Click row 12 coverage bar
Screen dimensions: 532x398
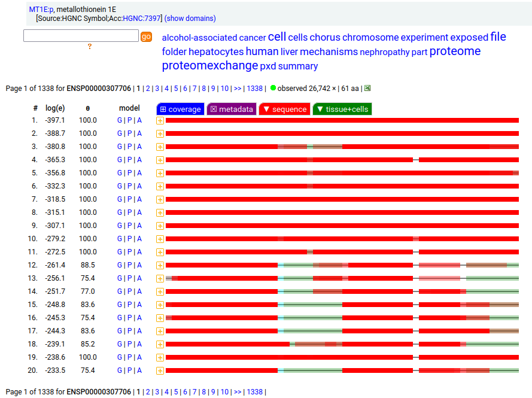click(x=342, y=265)
